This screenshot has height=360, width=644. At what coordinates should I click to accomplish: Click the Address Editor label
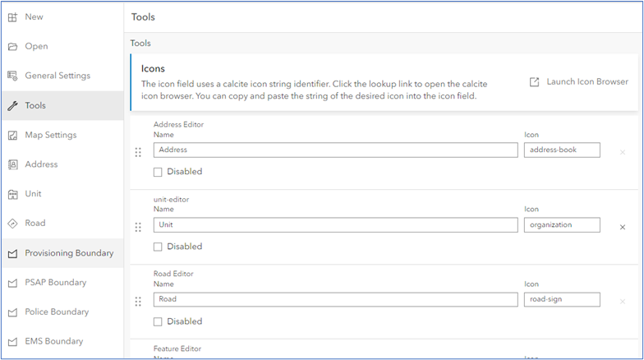pos(178,125)
